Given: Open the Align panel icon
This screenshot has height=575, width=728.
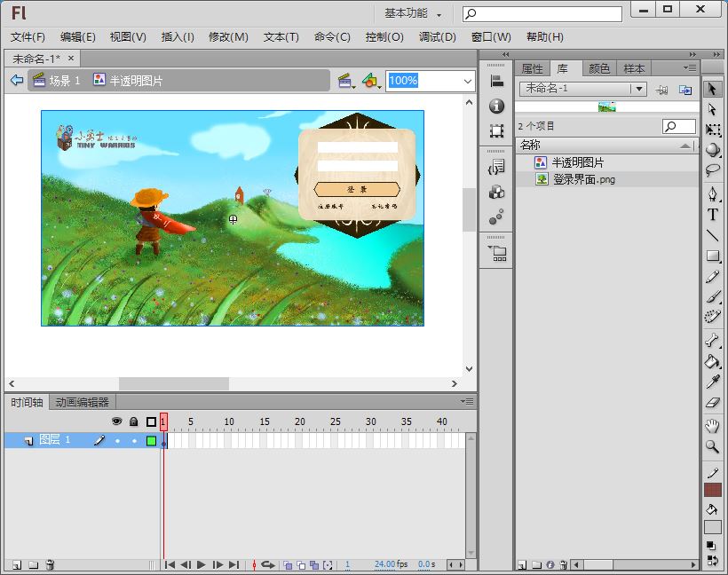Looking at the screenshot, I should (x=497, y=82).
